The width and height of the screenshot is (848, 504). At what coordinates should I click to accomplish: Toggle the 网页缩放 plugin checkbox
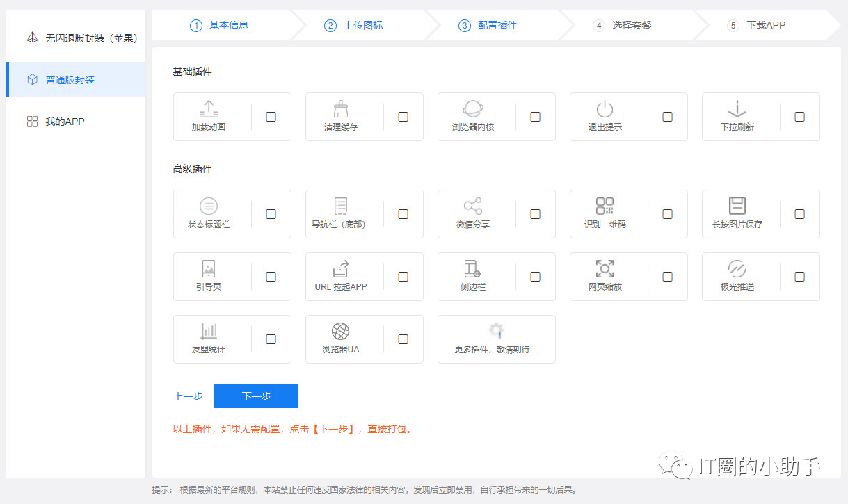(667, 276)
